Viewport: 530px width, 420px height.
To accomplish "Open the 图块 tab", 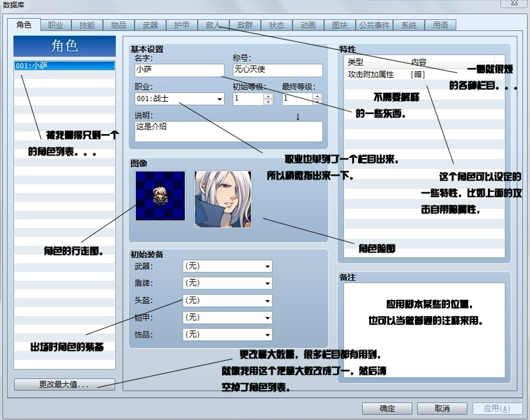I will click(340, 25).
